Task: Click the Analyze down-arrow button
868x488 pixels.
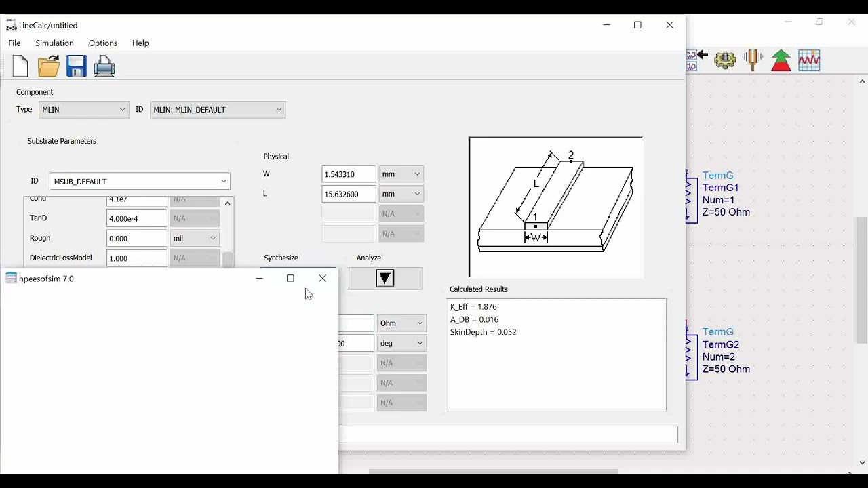Action: (x=385, y=279)
